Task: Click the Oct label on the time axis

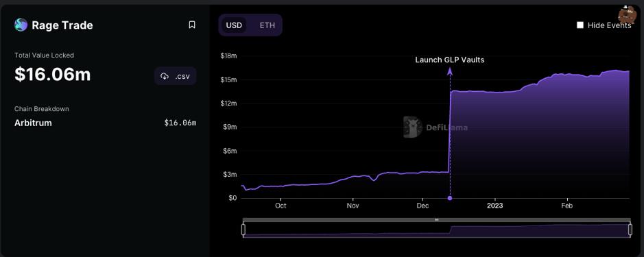Action: click(x=281, y=206)
